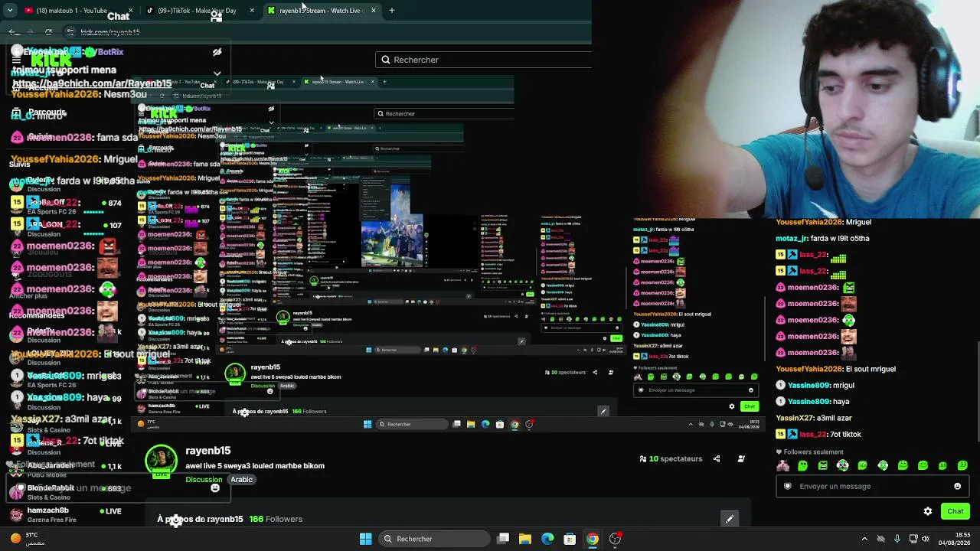The height and width of the screenshot is (551, 980).
Task: Collapse the pinned message chevron
Action: coord(217,74)
